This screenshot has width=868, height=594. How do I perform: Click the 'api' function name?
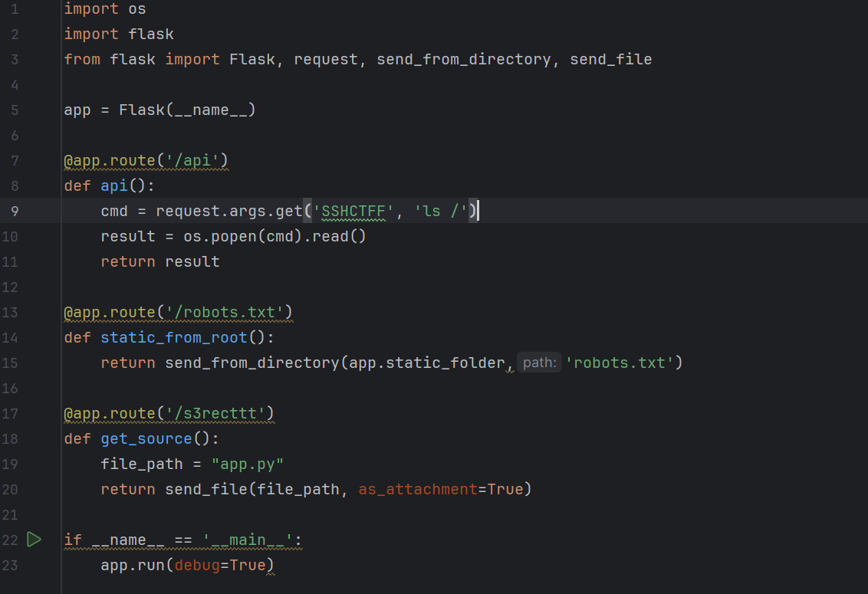point(113,185)
